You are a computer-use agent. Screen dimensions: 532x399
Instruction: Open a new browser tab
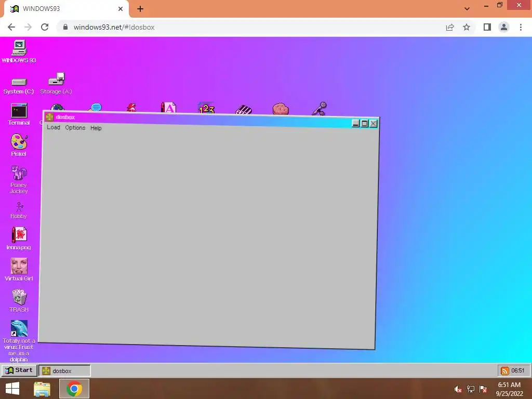tap(140, 9)
